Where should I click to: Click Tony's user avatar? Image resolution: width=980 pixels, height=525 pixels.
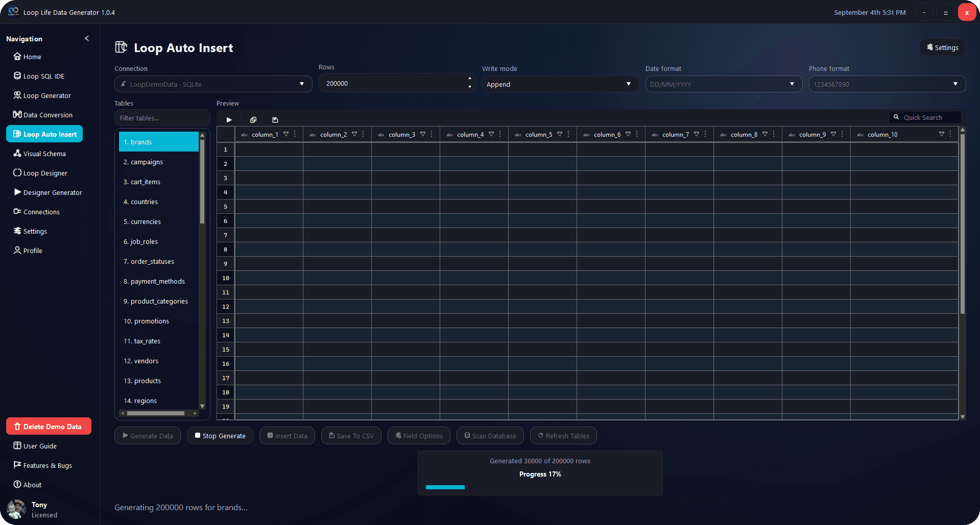[x=16, y=509]
